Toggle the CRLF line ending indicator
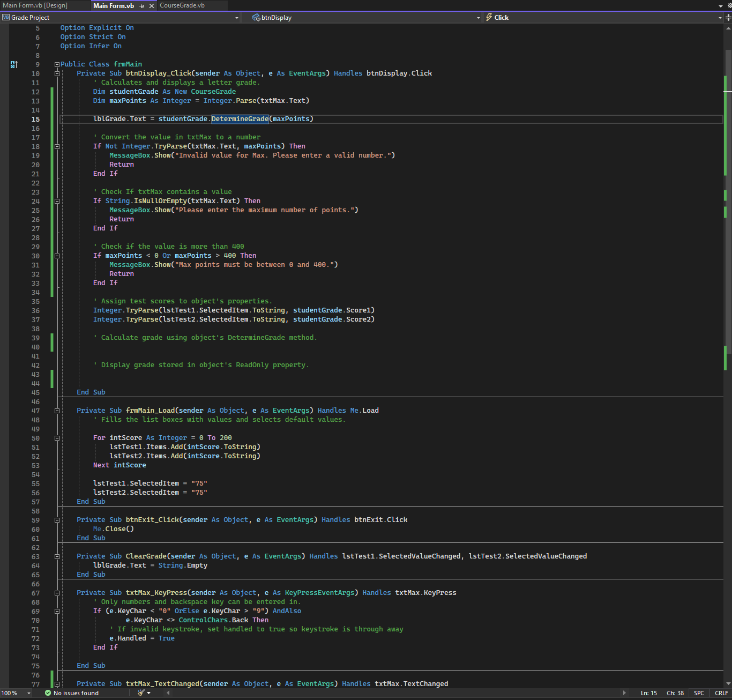The width and height of the screenshot is (732, 700). point(721,693)
